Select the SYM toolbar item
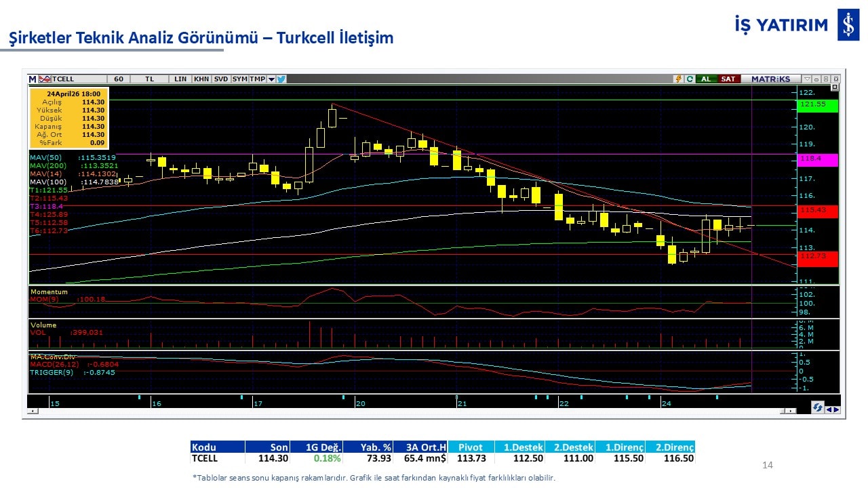Screen dimensions: 868x488 [x=239, y=79]
